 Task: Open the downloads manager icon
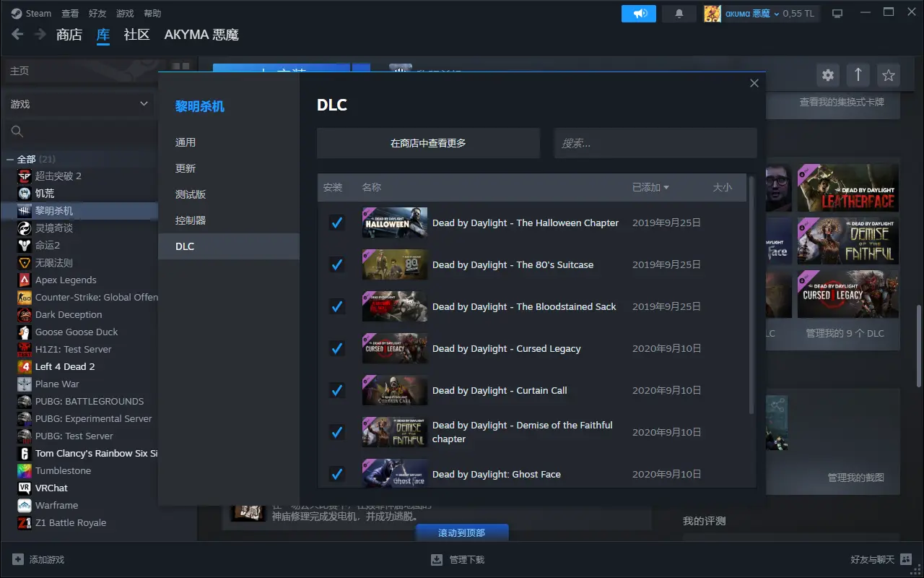tap(437, 559)
